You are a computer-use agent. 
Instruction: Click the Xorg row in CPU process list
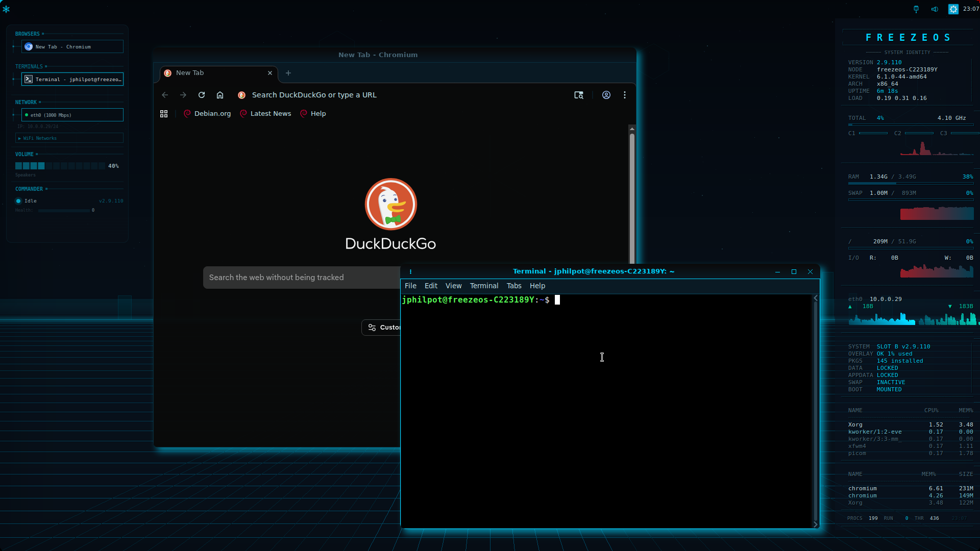(x=911, y=424)
